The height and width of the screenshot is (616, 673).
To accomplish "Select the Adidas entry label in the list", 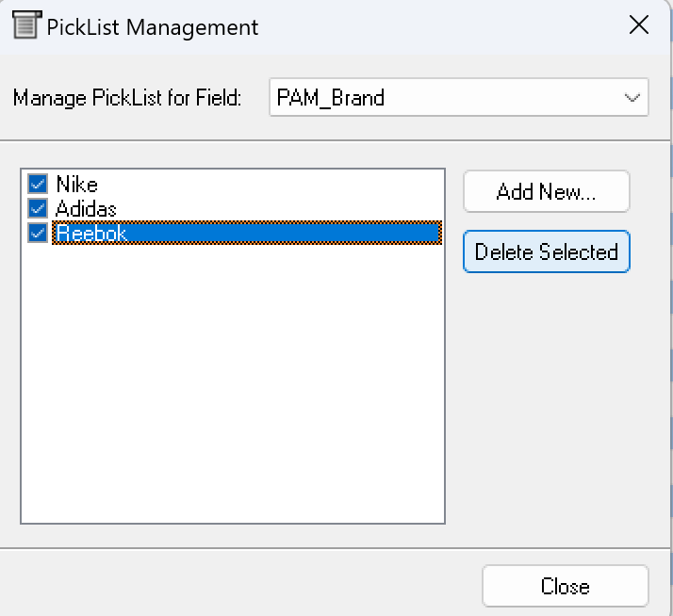I will (x=86, y=208).
